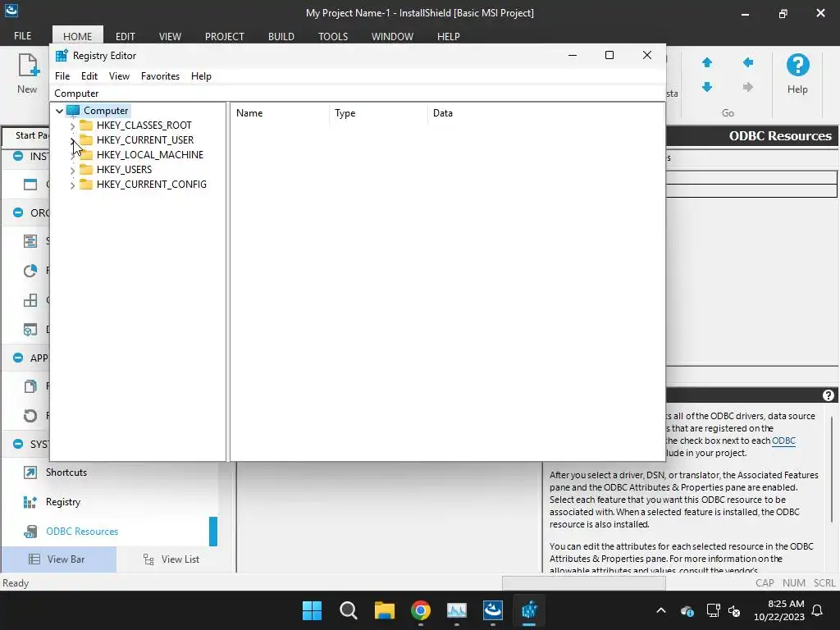Image resolution: width=840 pixels, height=630 pixels.
Task: Click the gray Go forward arrow
Action: [x=748, y=87]
